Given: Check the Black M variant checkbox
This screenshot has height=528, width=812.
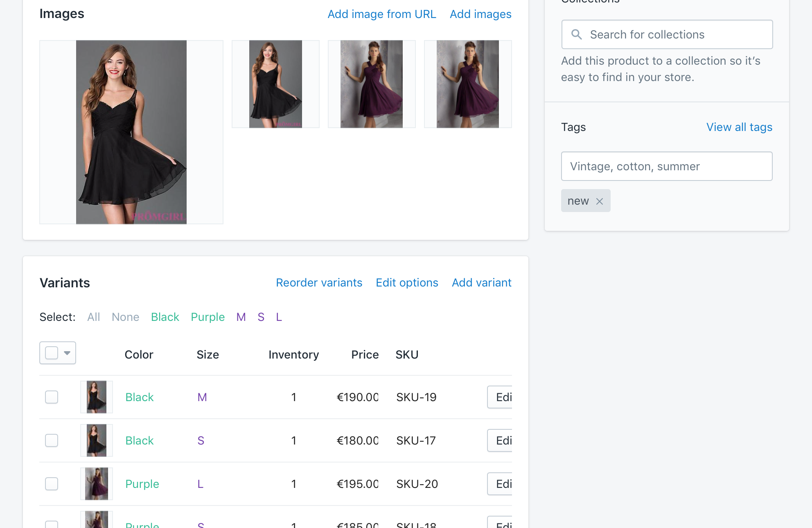Looking at the screenshot, I should point(52,397).
